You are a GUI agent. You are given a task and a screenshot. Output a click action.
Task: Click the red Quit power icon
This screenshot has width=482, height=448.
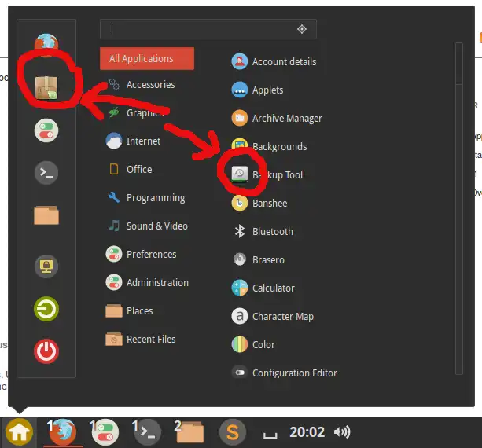click(46, 351)
